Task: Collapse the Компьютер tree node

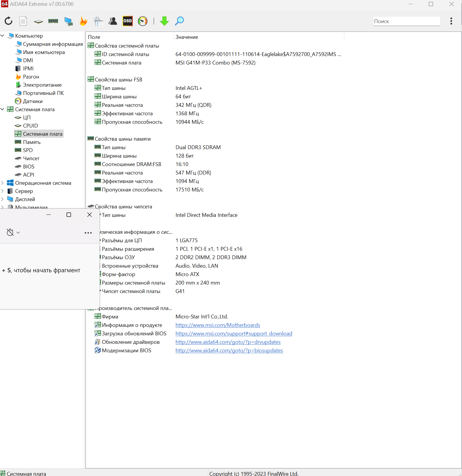Action: 2,36
